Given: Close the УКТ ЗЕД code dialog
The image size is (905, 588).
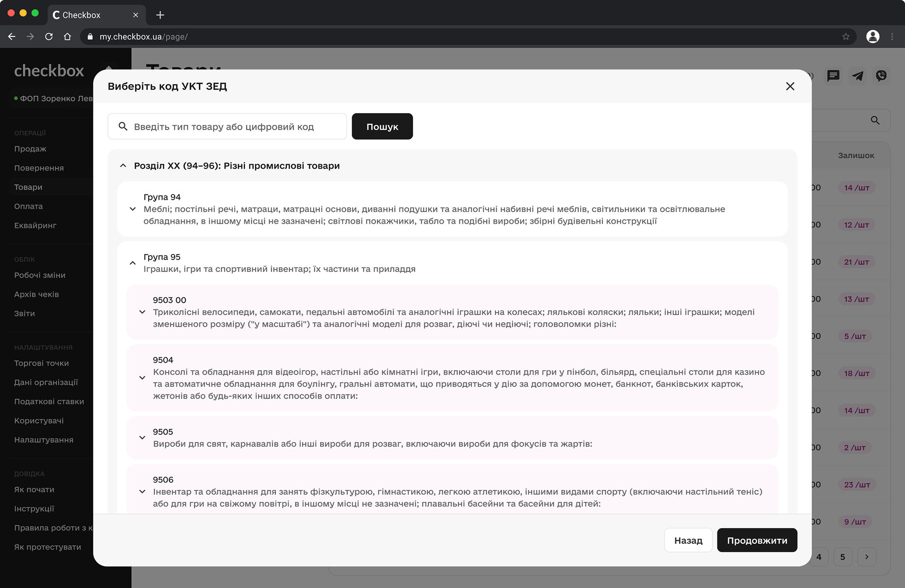Looking at the screenshot, I should click(790, 86).
